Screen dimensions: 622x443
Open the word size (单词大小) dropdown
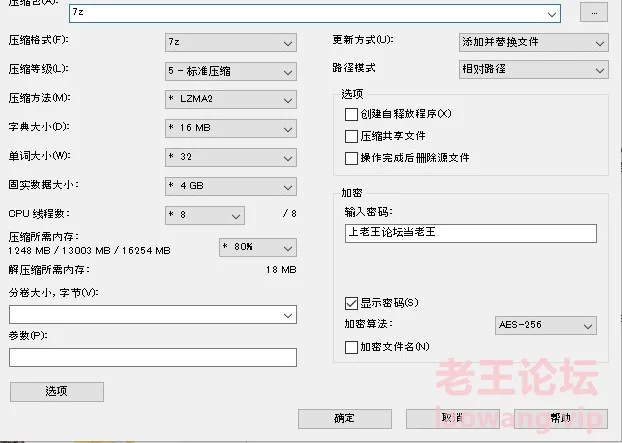(230, 157)
